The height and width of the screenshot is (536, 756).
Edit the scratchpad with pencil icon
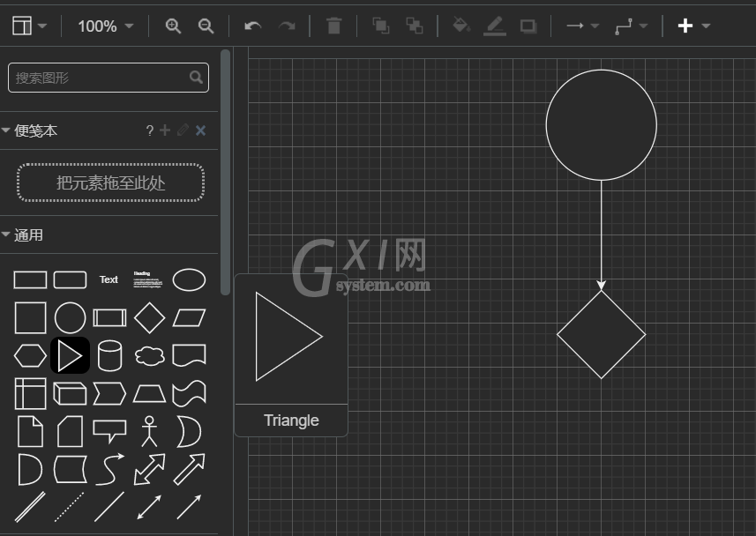coord(183,130)
